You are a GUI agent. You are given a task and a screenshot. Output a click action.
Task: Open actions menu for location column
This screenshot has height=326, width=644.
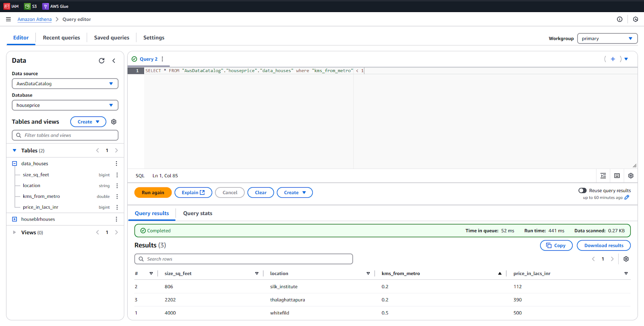tap(117, 186)
